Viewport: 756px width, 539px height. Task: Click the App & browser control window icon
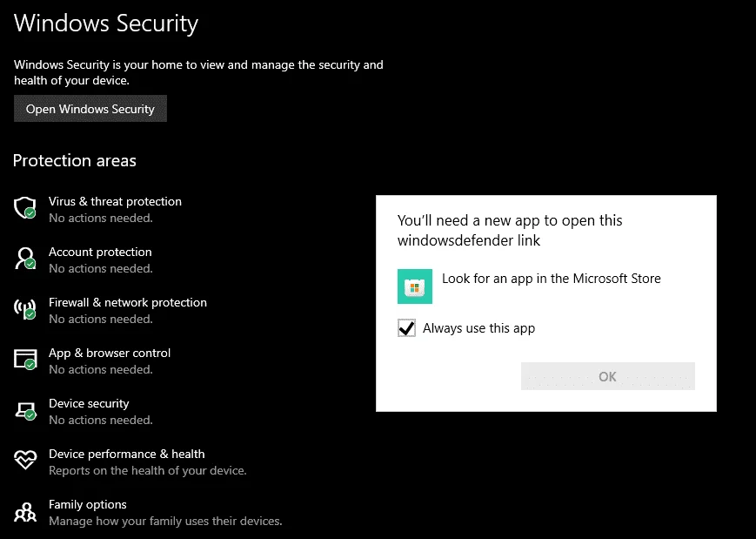pyautogui.click(x=25, y=360)
